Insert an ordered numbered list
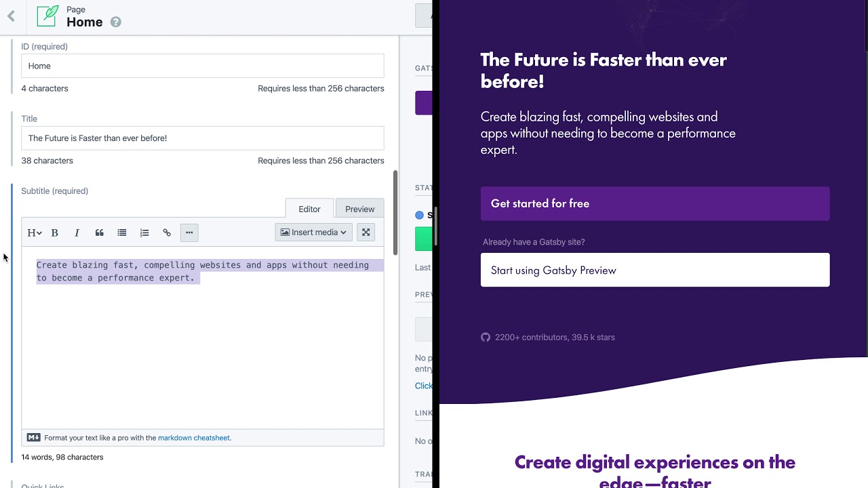Viewport: 868px width, 488px height. (144, 232)
